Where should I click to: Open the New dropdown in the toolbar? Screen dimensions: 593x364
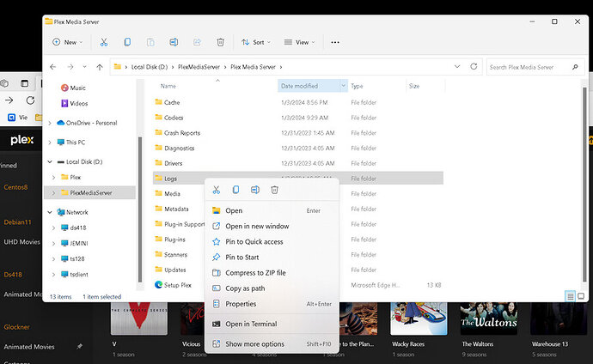(x=68, y=42)
